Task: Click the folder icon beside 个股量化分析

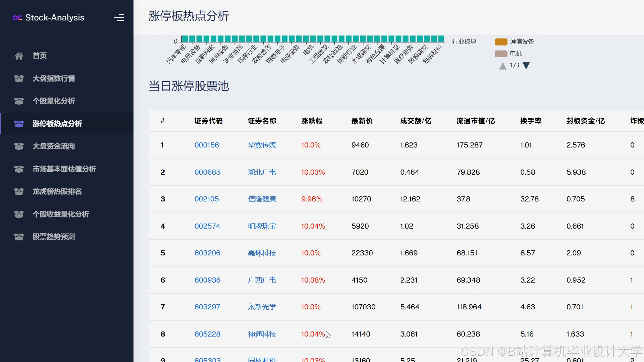Action: (19, 101)
